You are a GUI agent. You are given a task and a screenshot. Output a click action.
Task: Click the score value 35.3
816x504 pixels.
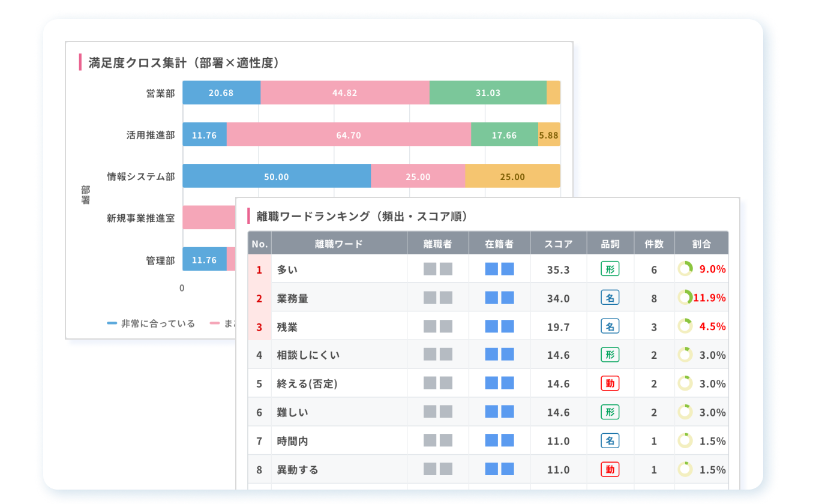point(558,269)
